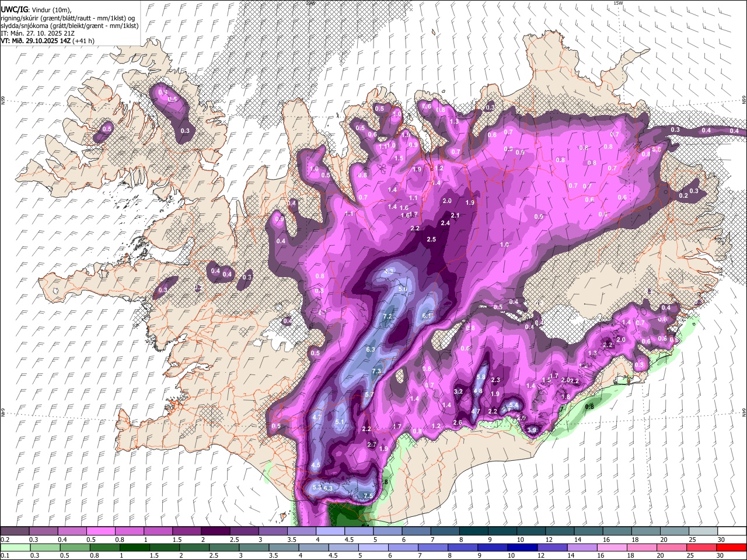Screen dimensions: 747x560
Task: Click the white snow legend swatch labeled 30
Action: pyautogui.click(x=732, y=531)
